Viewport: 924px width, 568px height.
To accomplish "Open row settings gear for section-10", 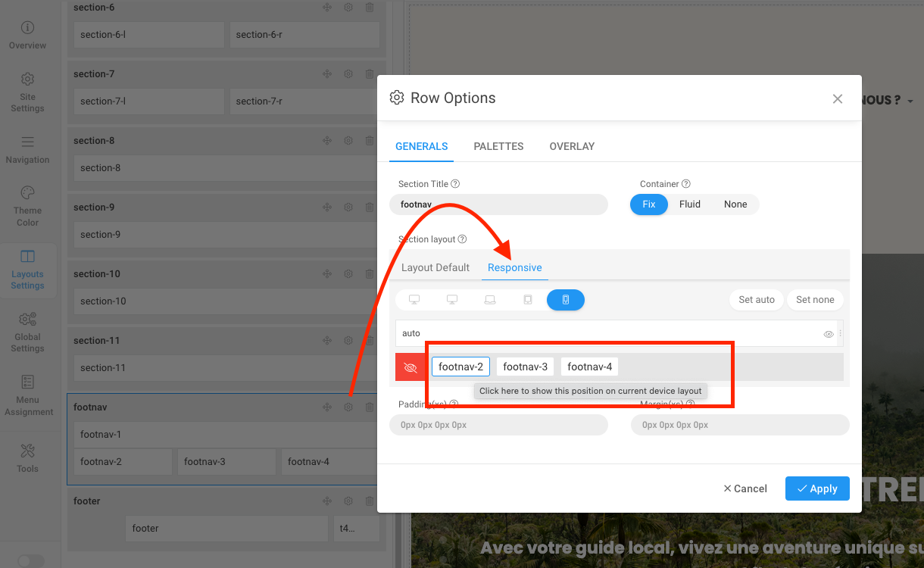I will pos(348,274).
